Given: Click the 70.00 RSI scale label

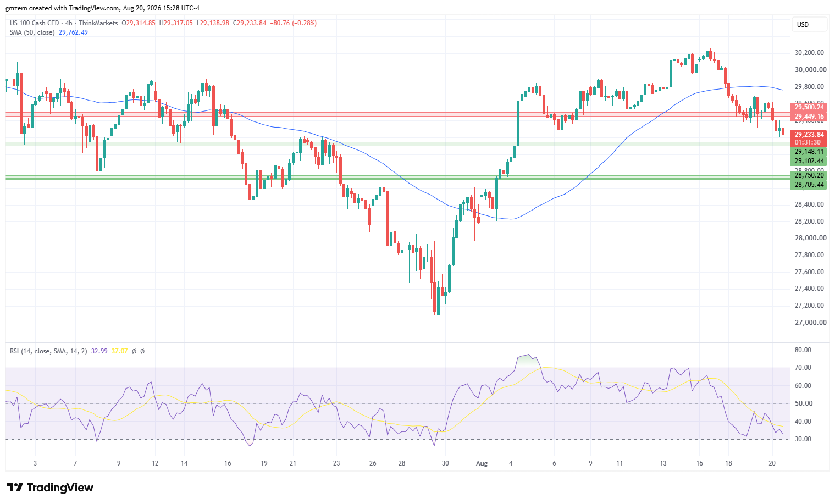Looking at the screenshot, I should coord(803,368).
